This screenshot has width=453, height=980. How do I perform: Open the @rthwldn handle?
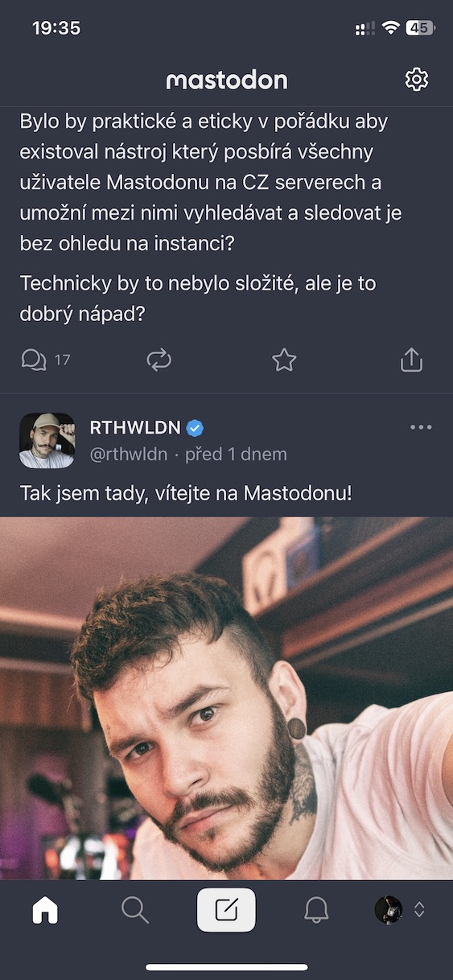129,455
